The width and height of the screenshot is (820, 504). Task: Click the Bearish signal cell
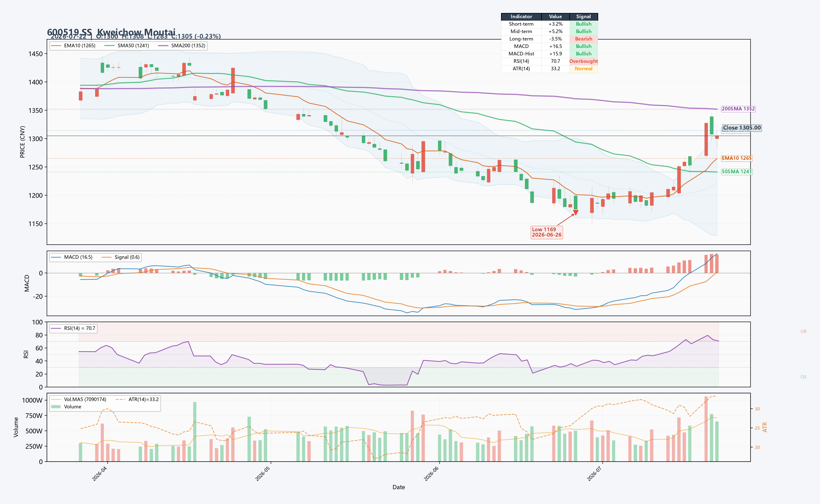[x=583, y=39]
